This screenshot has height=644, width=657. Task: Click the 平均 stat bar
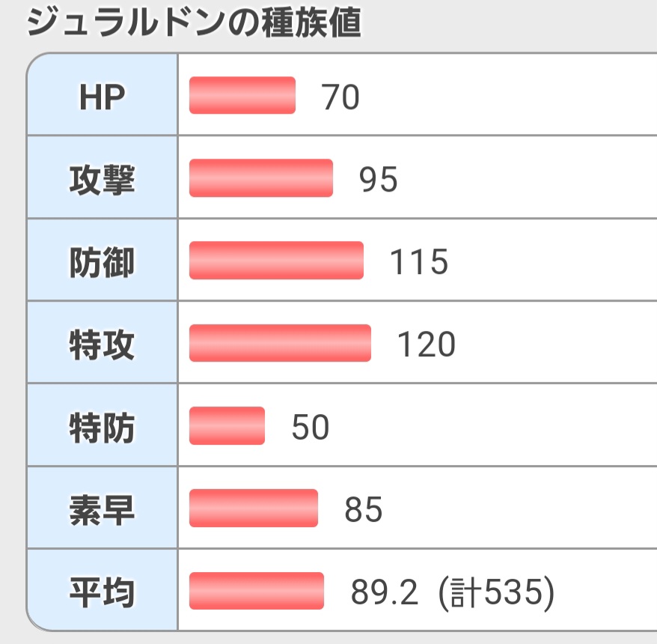coord(257,591)
